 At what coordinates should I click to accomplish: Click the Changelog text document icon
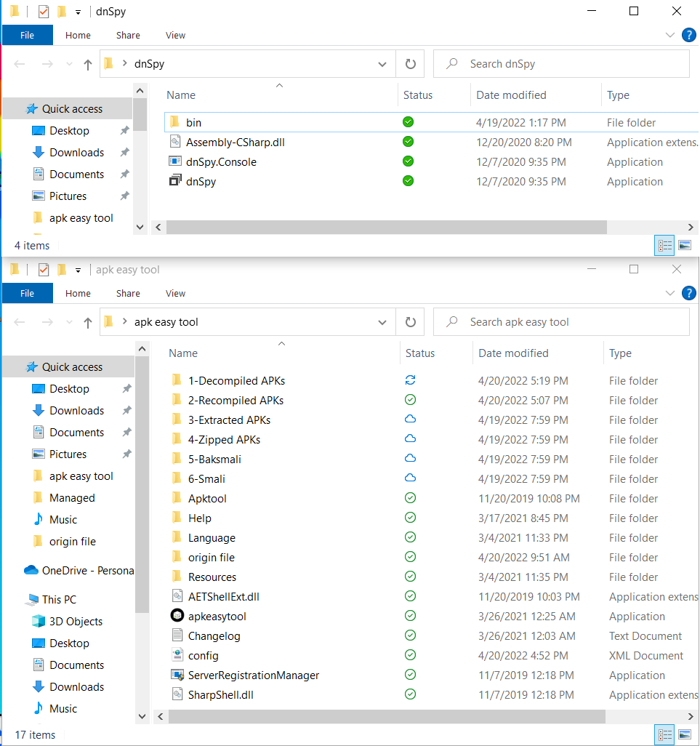(177, 635)
